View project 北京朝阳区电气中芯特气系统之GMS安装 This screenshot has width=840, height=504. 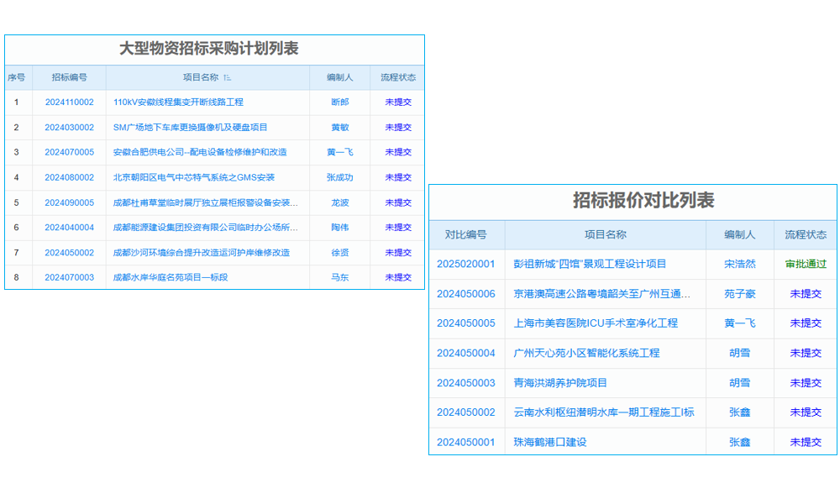[x=194, y=177]
